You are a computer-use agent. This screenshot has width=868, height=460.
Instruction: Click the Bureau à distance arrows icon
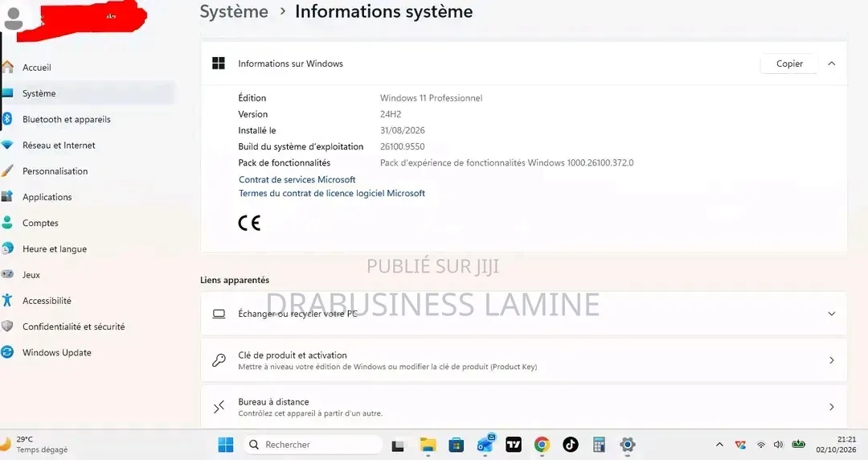pos(219,407)
